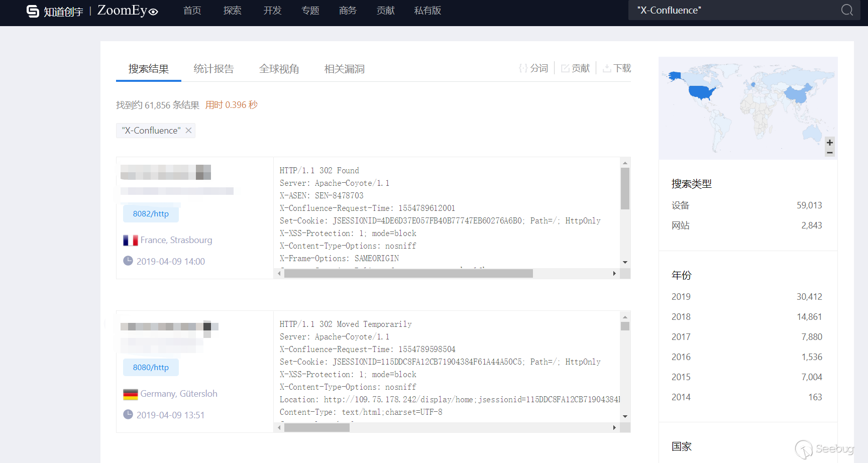Filter results by year 2019
Image resolution: width=868 pixels, height=463 pixels.
click(x=747, y=297)
